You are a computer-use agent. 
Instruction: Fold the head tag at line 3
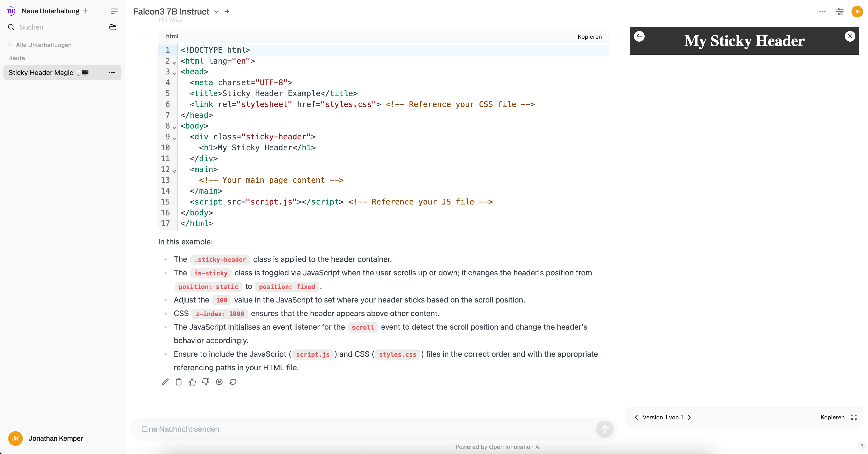pyautogui.click(x=174, y=73)
